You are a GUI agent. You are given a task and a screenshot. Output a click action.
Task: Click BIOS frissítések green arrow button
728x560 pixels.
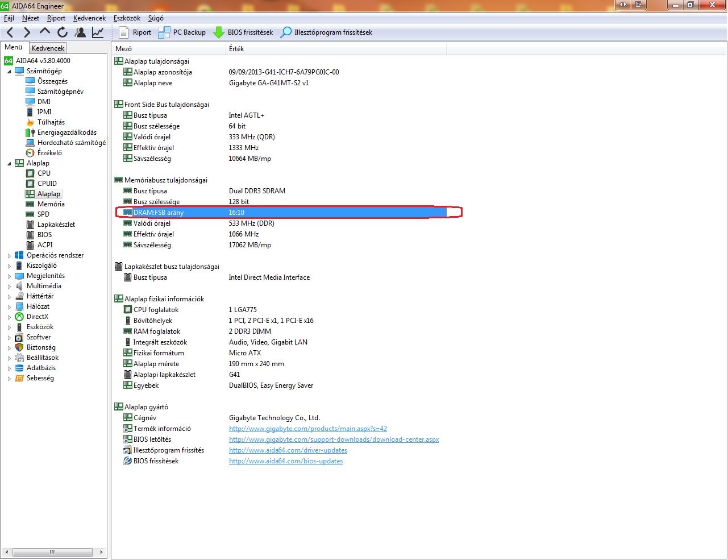click(x=243, y=32)
